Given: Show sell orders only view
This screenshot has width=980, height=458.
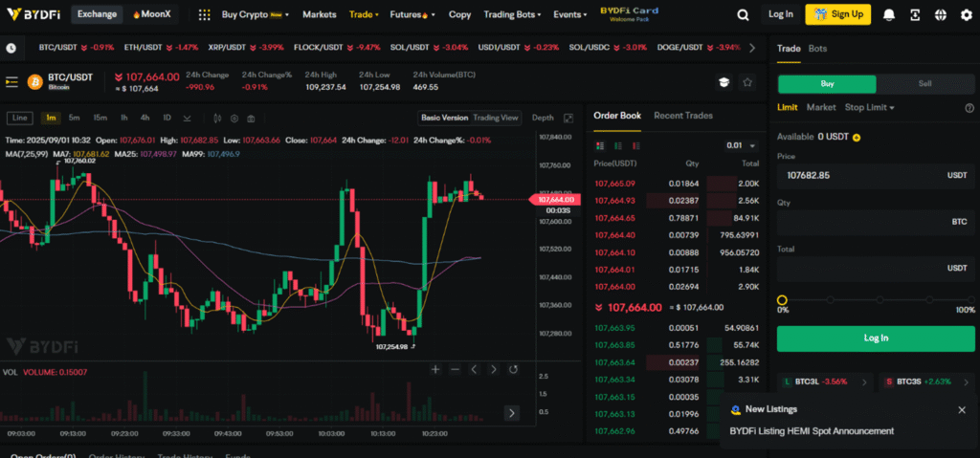Looking at the screenshot, I should pyautogui.click(x=636, y=145).
